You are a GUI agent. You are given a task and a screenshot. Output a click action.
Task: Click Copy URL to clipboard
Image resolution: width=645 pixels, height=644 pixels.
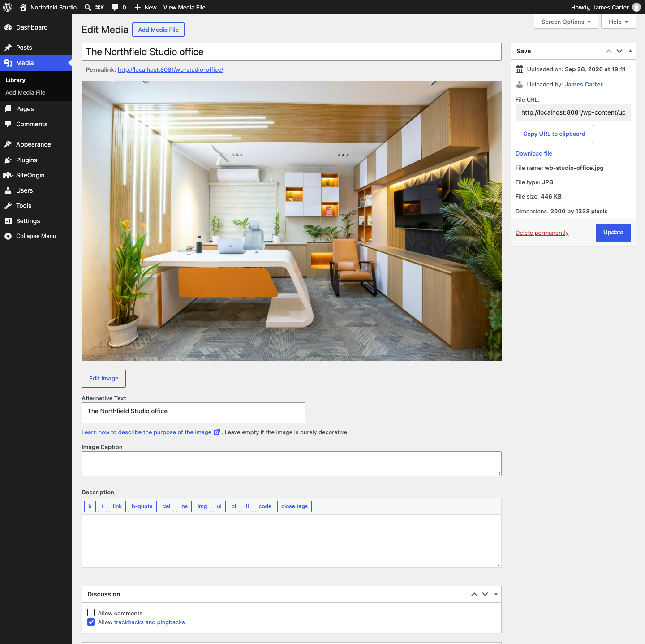(x=554, y=134)
